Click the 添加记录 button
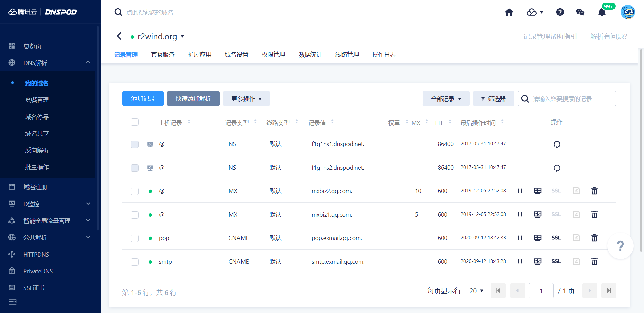The height and width of the screenshot is (313, 644). click(143, 99)
